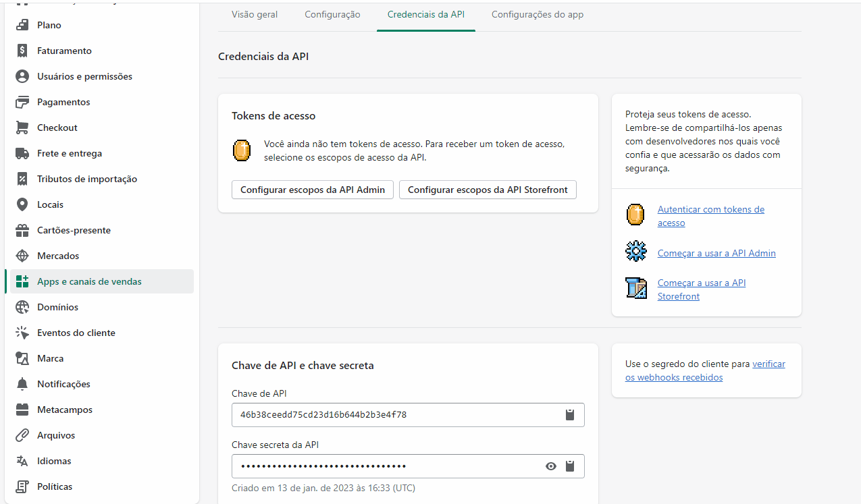Click the Faturamento dollar icon
861x504 pixels.
[x=22, y=51]
